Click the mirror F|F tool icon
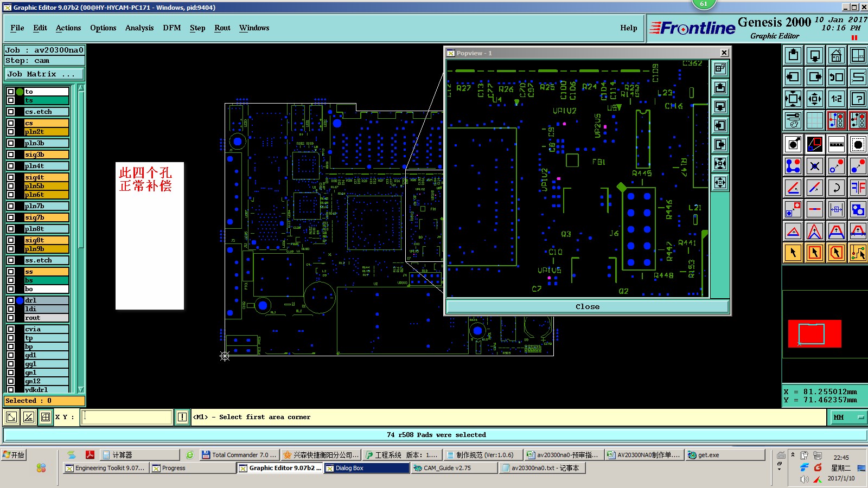This screenshot has width=868, height=488. point(858,188)
